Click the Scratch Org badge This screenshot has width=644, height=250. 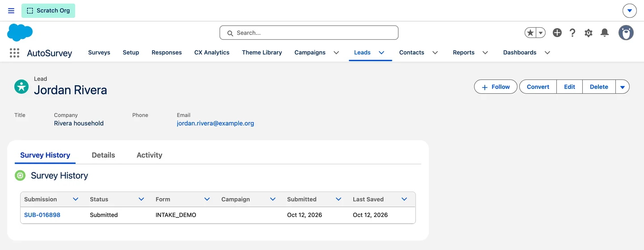click(x=48, y=11)
